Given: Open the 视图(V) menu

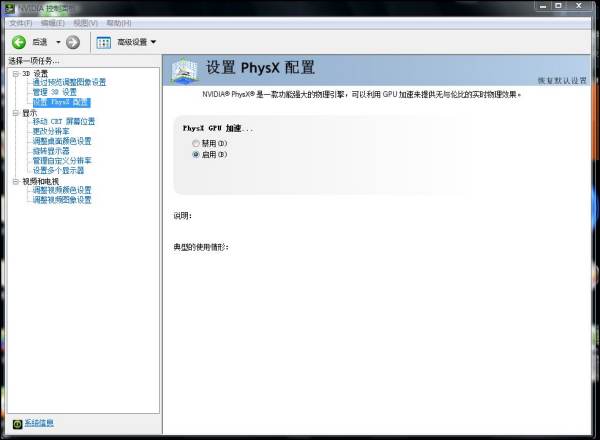Looking at the screenshot, I should 86,23.
